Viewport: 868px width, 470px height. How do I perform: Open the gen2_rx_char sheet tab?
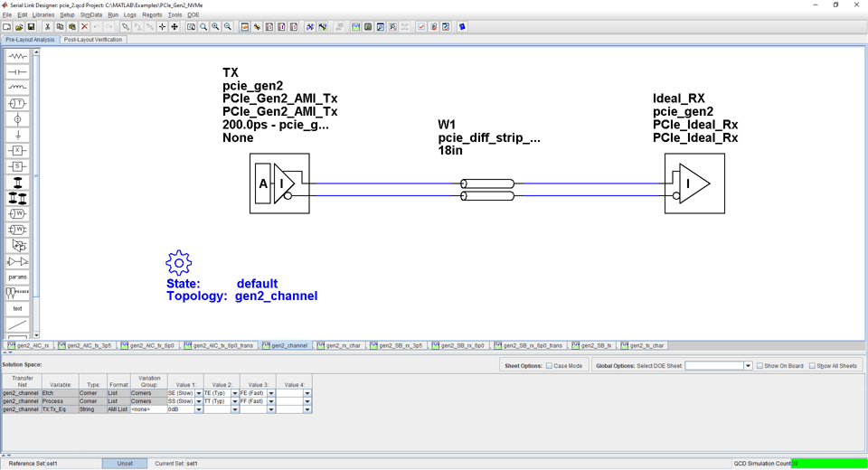[338, 345]
